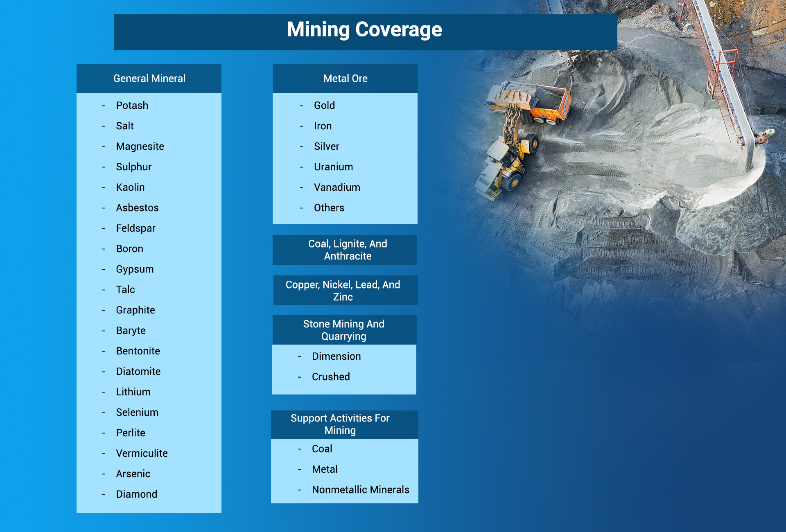Click the Coal, Lignite, And Anthracite banner
Screen dimensions: 786x532
tap(345, 250)
